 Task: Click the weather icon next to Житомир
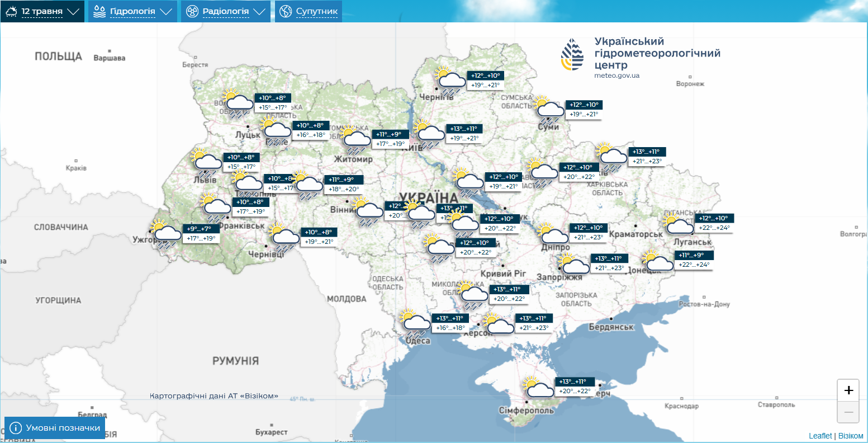point(355,140)
